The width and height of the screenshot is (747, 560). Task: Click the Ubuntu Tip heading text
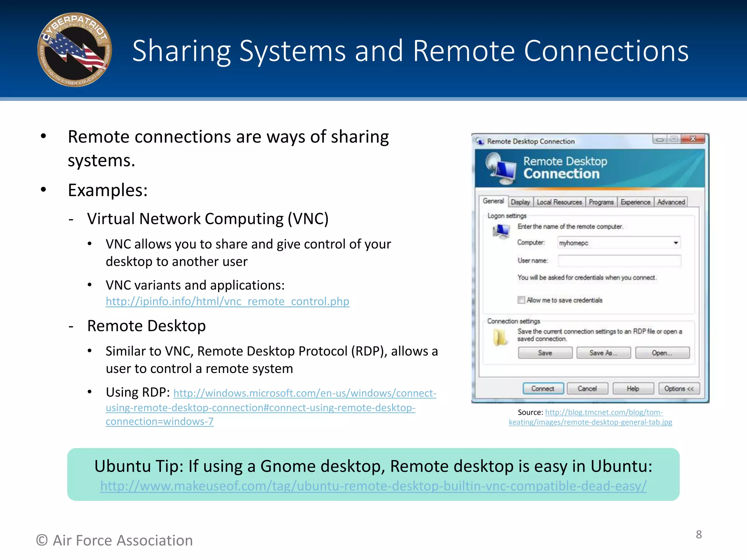click(x=373, y=466)
